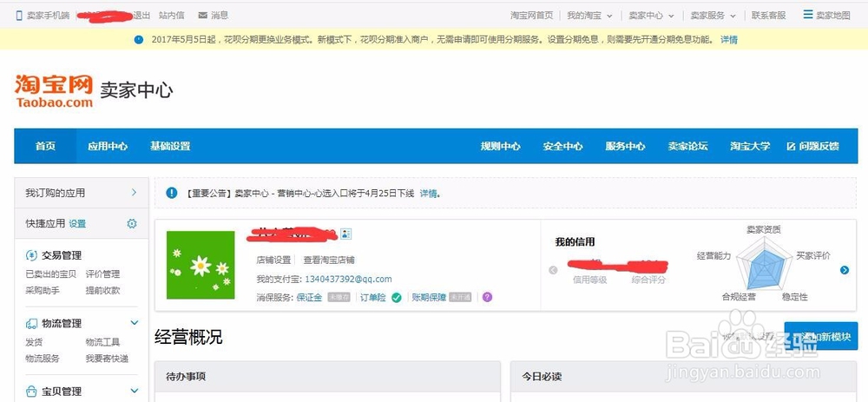This screenshot has height=402, width=868.
Task: Click 买家评价 label on radar chart
Action: point(812,255)
